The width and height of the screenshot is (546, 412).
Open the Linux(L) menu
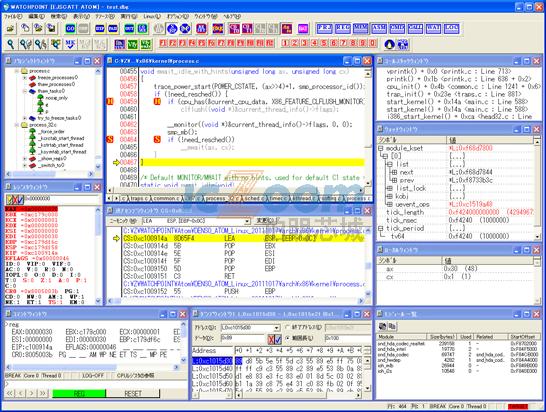coord(152,16)
